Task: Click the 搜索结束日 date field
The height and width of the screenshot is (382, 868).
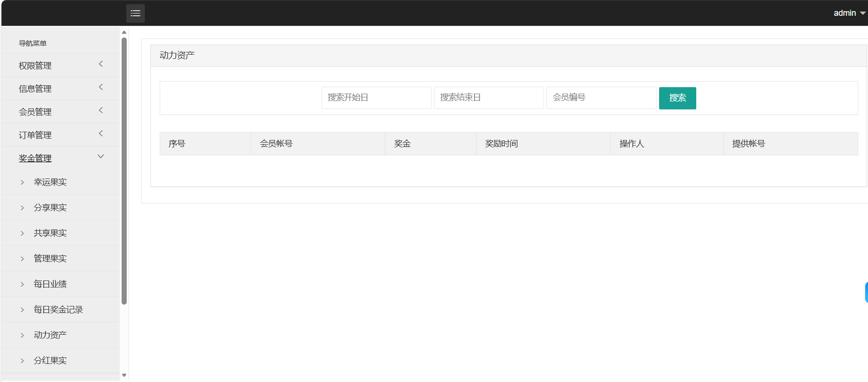Action: tap(488, 98)
